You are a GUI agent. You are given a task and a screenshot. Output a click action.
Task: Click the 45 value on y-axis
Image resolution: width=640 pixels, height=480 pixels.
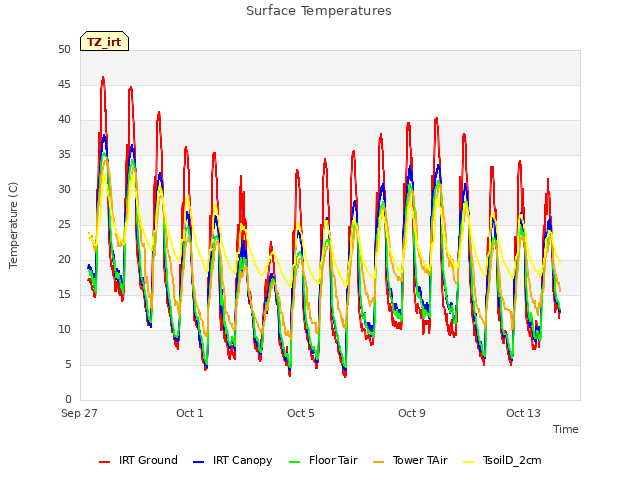[64, 85]
